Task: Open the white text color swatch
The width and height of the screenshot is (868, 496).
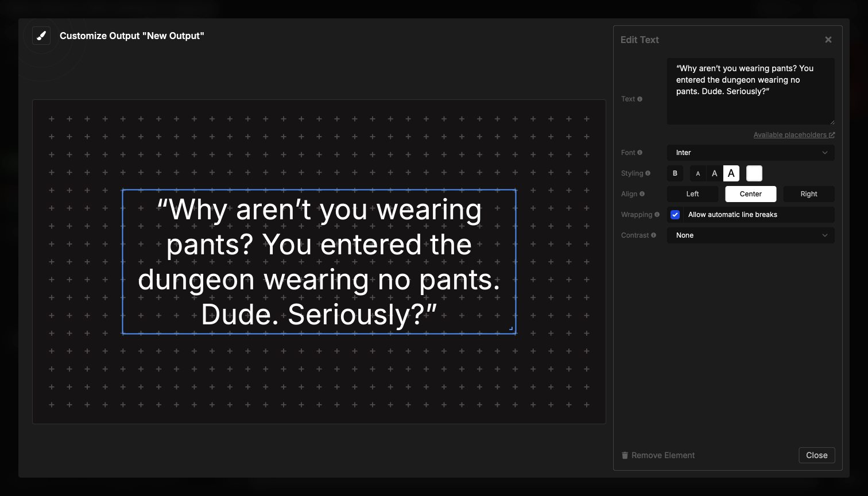Action: 753,173
